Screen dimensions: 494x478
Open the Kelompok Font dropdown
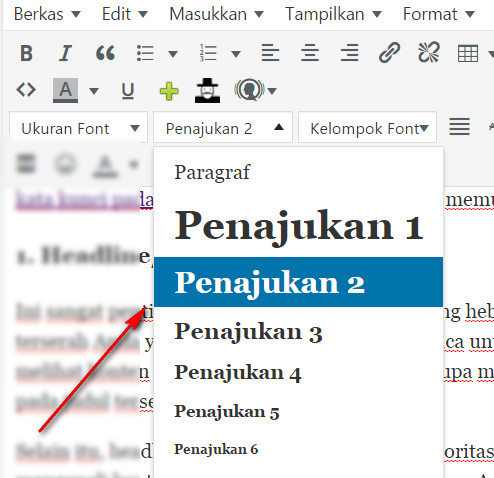[367, 128]
